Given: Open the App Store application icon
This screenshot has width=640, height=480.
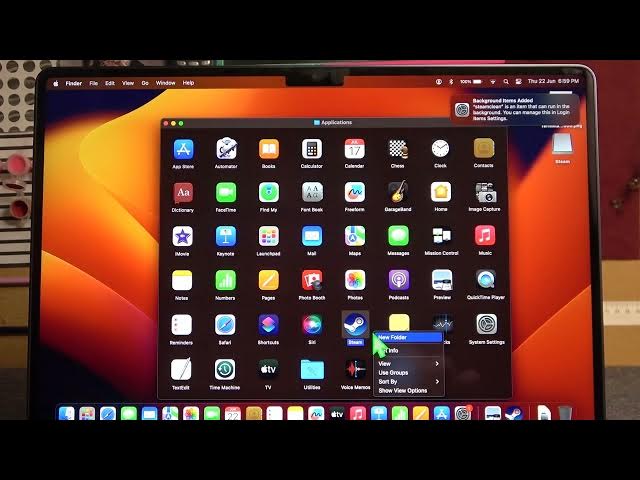Looking at the screenshot, I should tap(183, 149).
